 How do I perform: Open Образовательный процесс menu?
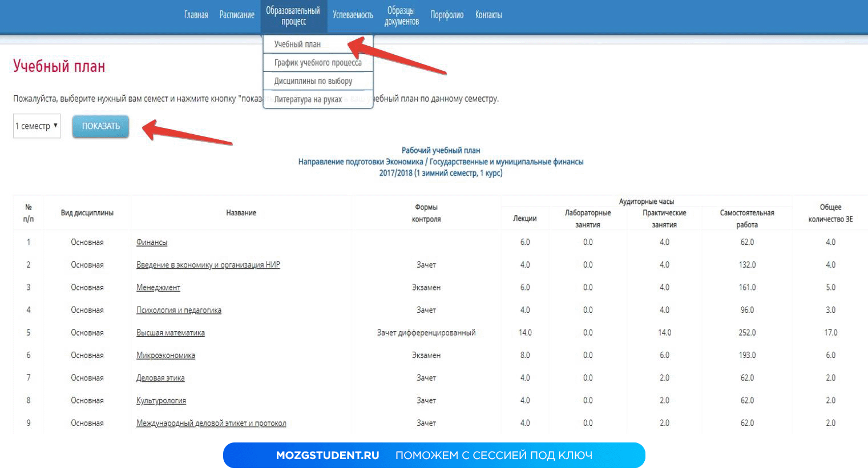click(293, 16)
